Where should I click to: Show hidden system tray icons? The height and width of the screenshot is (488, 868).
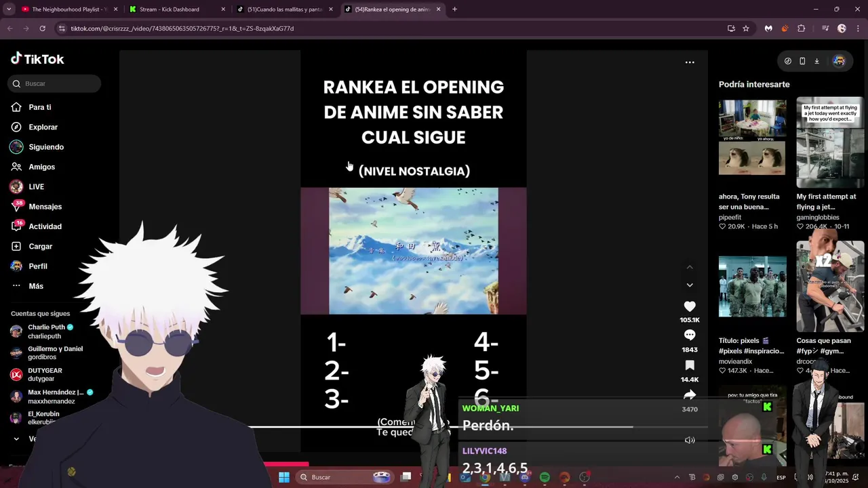(677, 477)
